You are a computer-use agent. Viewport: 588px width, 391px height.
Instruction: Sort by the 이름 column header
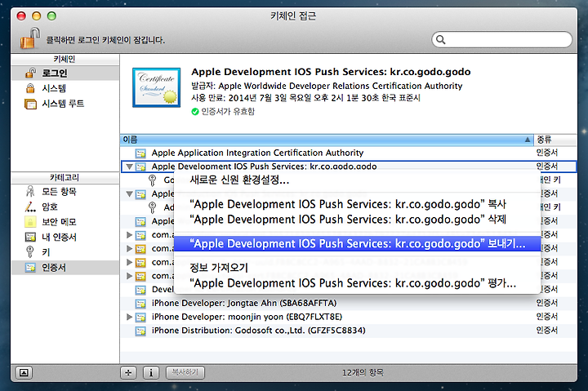327,140
